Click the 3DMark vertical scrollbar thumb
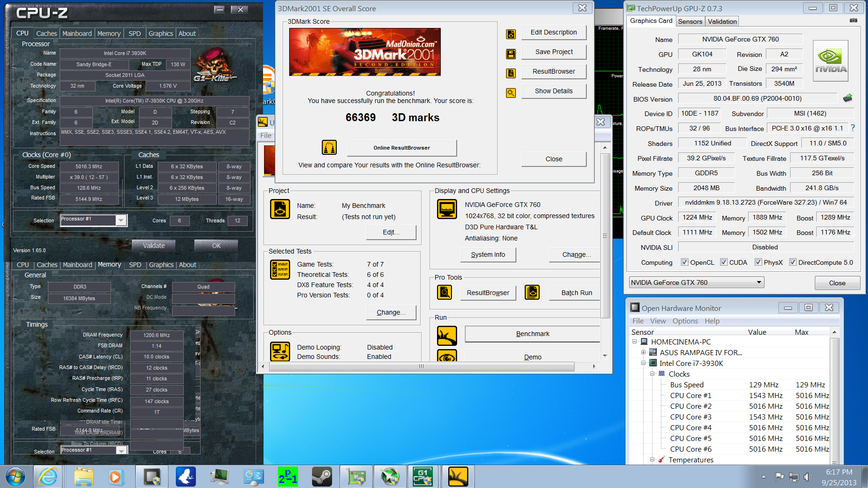 click(605, 235)
